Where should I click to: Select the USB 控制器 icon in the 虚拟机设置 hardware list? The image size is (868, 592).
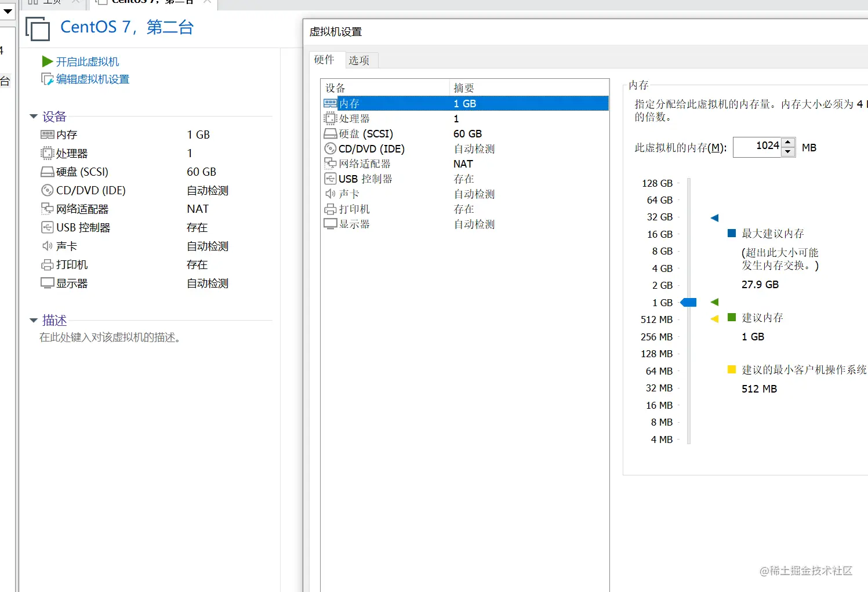click(x=331, y=179)
